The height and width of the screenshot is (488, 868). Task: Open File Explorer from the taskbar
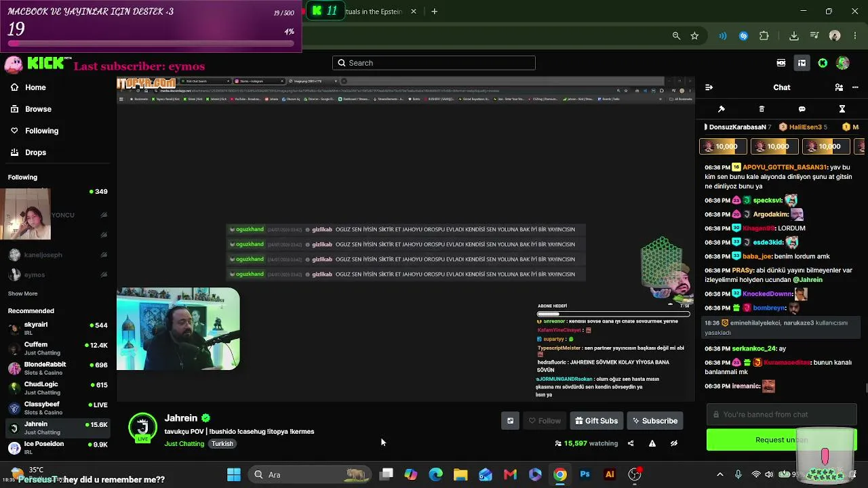460,474
